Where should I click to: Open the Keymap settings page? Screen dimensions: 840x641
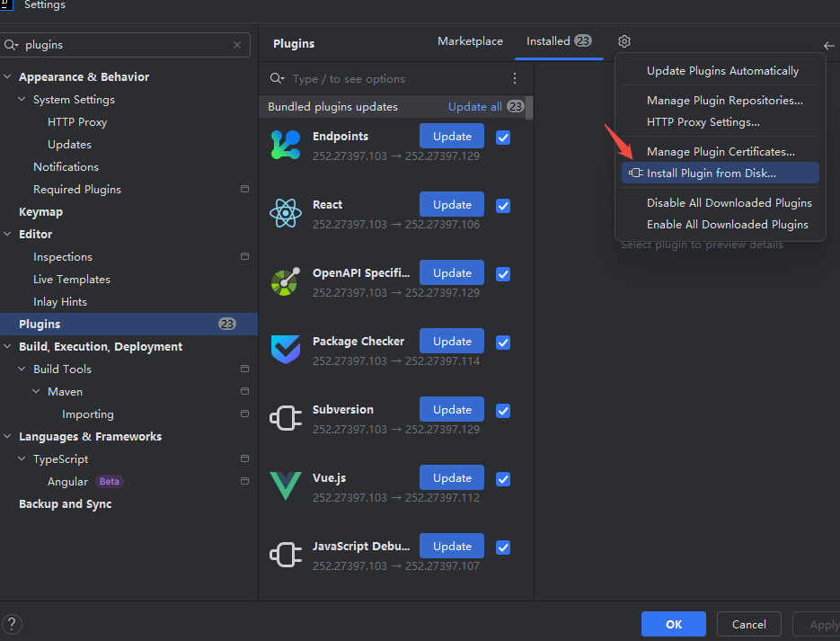tap(40, 211)
